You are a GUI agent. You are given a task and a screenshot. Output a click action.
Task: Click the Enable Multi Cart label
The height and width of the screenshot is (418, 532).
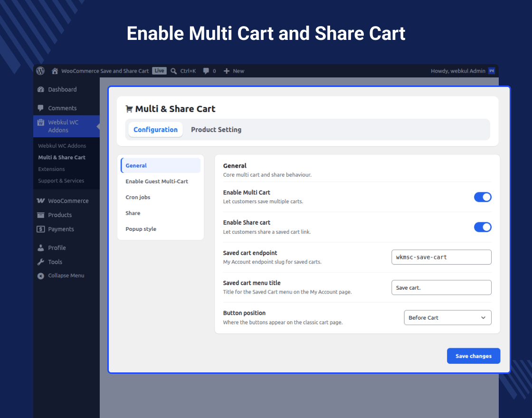247,192
